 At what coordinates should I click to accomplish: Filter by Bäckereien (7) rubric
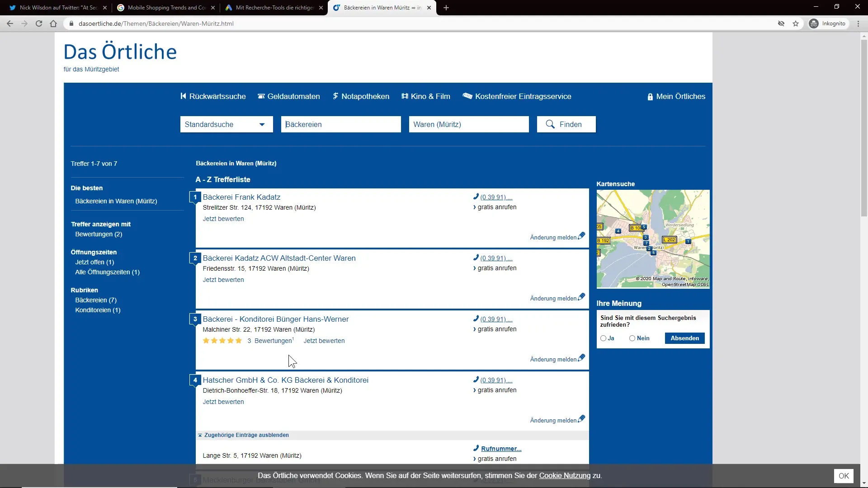click(x=96, y=300)
